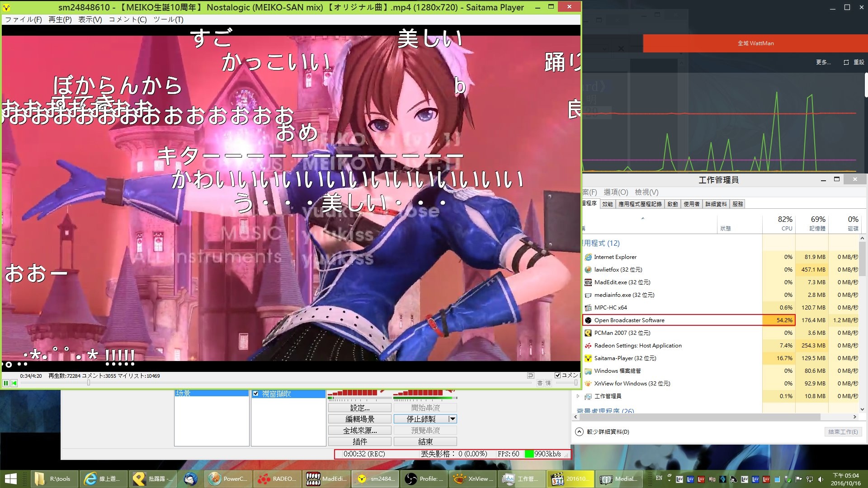The height and width of the screenshot is (488, 868).
Task: Select the 場景 item in OBS scenes list
Action: [x=212, y=394]
